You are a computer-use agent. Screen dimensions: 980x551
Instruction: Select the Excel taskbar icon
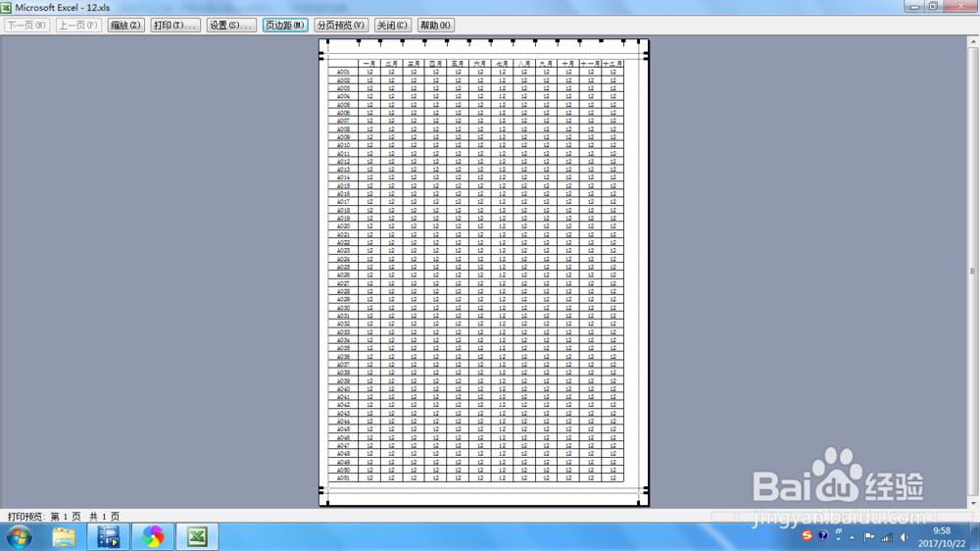198,536
